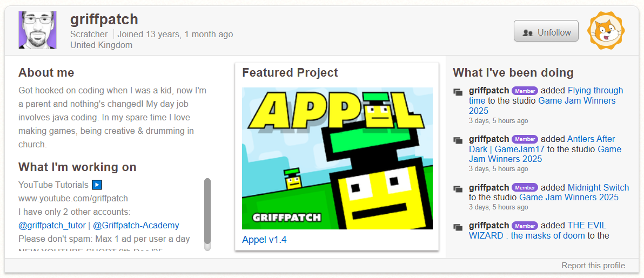Open the Appel v1.4 project link
Viewport: 644px width, 278px height.
coord(264,240)
